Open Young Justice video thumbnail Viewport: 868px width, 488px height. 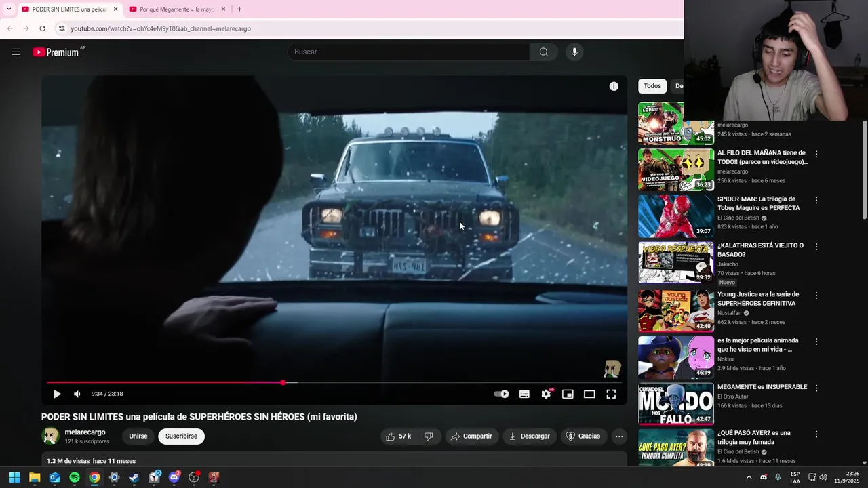pyautogui.click(x=676, y=311)
